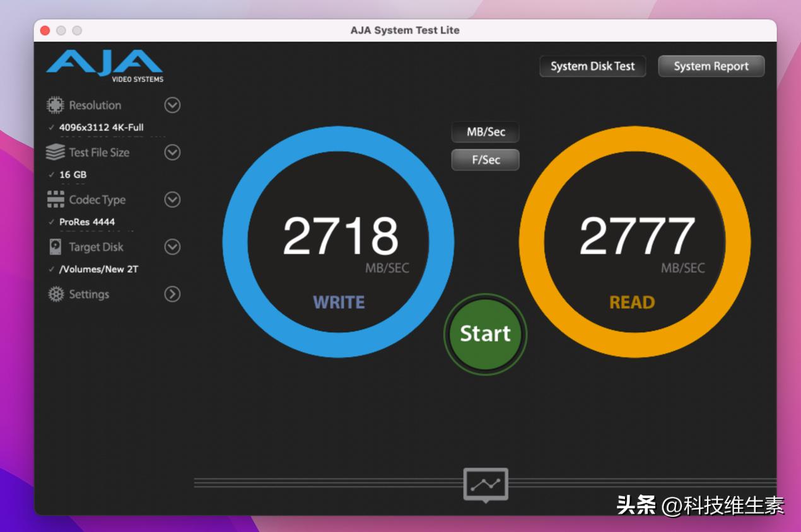Image resolution: width=801 pixels, height=532 pixels.
Task: Click the Codec Type grid icon
Action: 56,199
